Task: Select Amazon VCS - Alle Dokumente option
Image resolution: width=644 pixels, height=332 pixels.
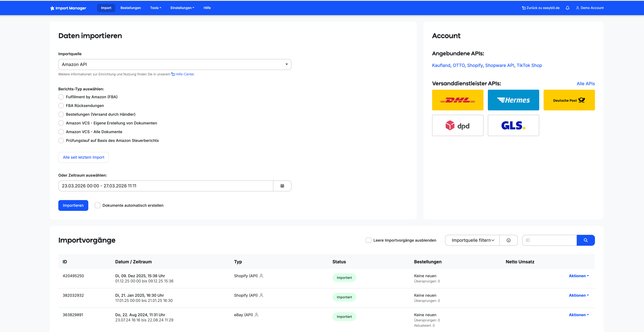Action: [61, 132]
